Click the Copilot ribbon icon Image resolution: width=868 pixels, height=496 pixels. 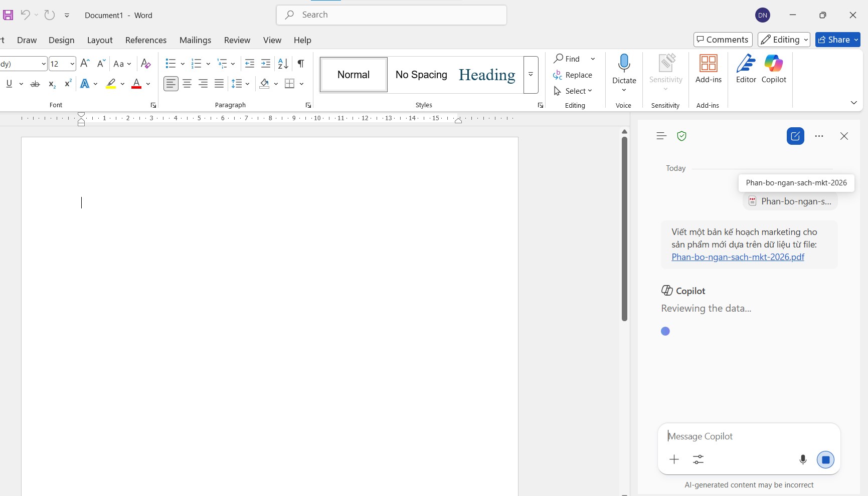[x=774, y=69]
